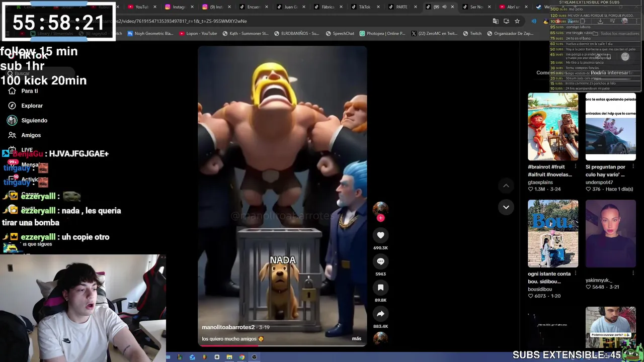Screen dimensions: 644x362
Task: Click the translate page icon in address bar
Action: point(496,21)
